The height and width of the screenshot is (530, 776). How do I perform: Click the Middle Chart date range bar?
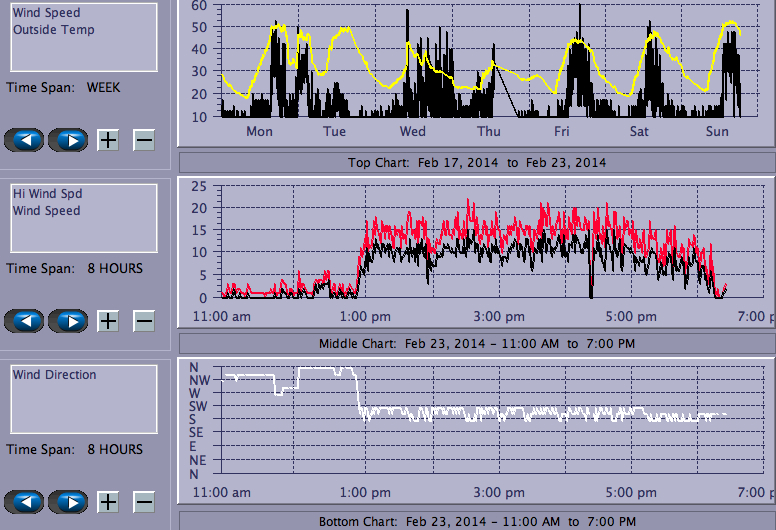[476, 343]
